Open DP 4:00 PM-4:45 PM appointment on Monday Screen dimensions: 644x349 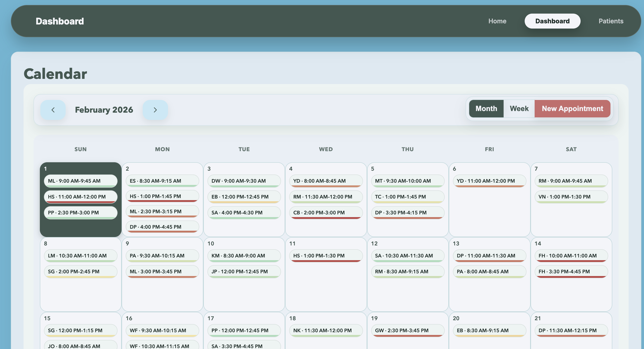(162, 227)
